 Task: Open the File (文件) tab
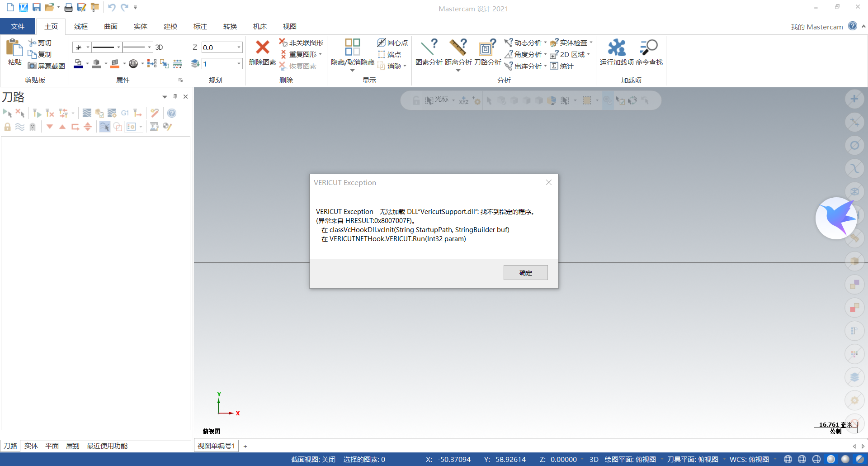(x=18, y=26)
